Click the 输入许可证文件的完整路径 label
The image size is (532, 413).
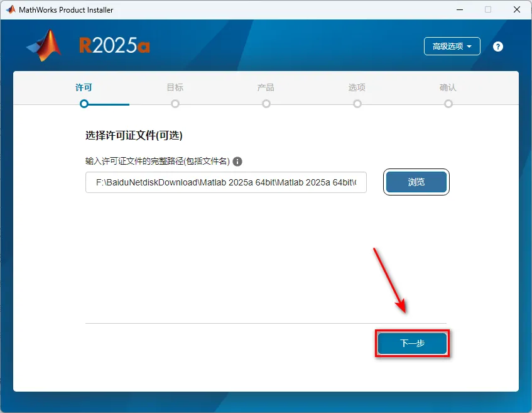click(x=158, y=162)
